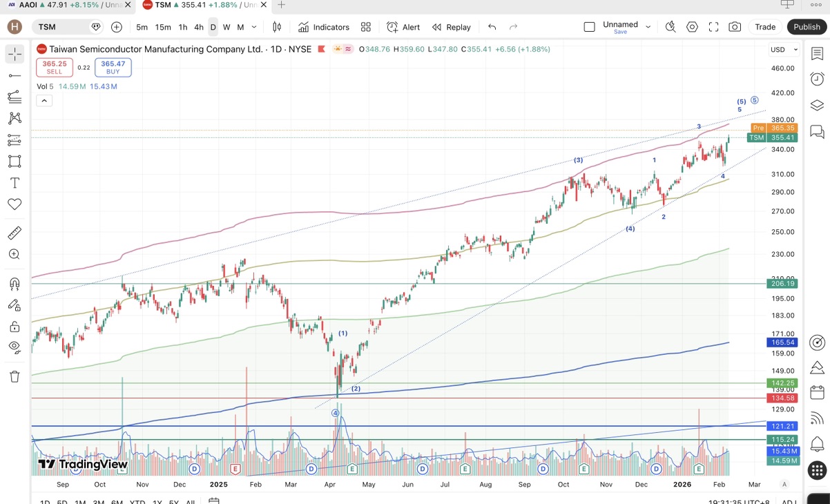
Task: Take a chart snapshot with camera icon
Action: pos(735,27)
